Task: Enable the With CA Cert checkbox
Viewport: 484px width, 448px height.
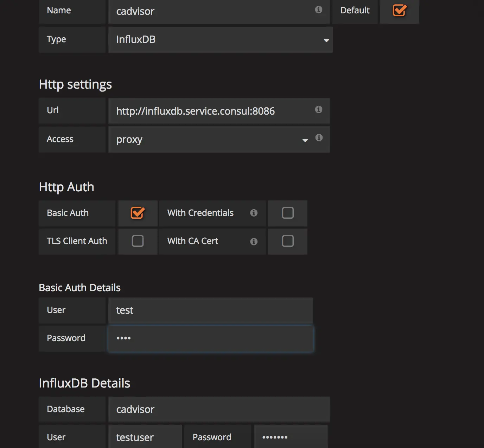Action: point(288,241)
